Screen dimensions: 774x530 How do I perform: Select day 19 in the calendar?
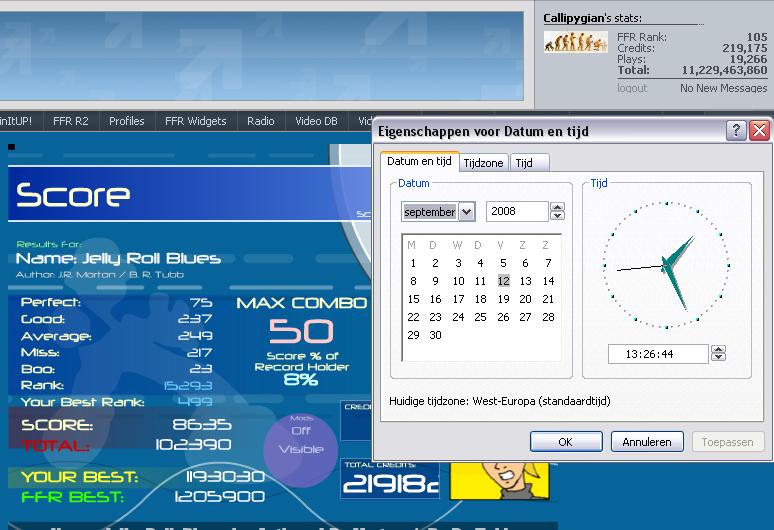(x=503, y=299)
